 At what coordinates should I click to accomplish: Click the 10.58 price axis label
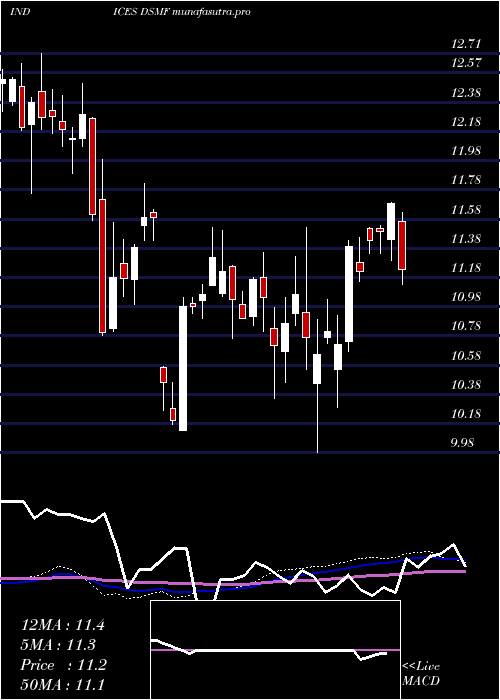[x=466, y=355]
